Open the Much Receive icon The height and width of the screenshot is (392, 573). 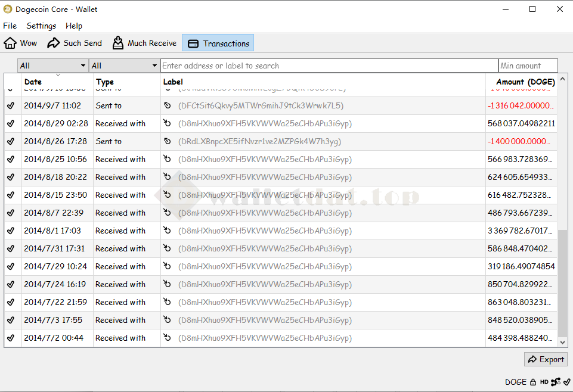[x=118, y=43]
